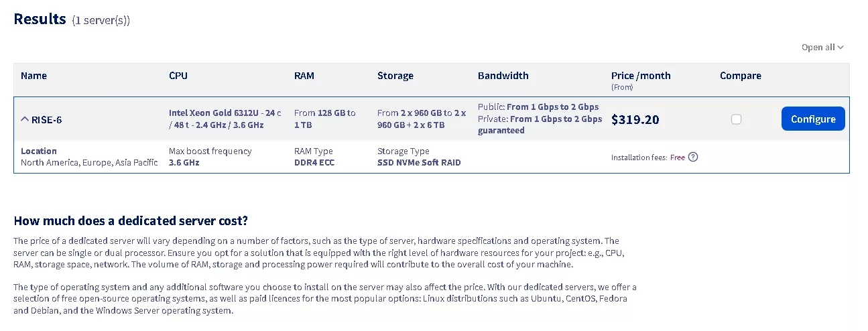Click the DDR4 ECC RAM type value

pyautogui.click(x=314, y=162)
